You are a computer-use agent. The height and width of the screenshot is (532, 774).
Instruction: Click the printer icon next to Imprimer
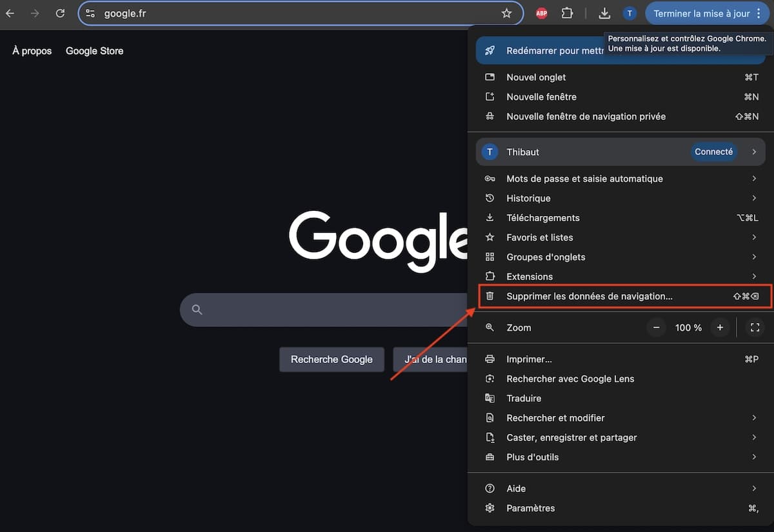[x=490, y=359]
